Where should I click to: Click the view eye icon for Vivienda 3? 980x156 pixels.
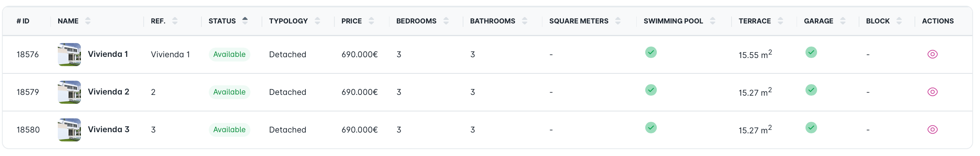pos(932,129)
